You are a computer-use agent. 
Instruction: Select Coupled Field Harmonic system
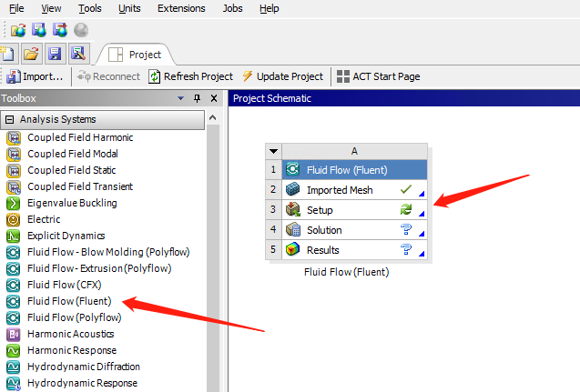pos(69,137)
